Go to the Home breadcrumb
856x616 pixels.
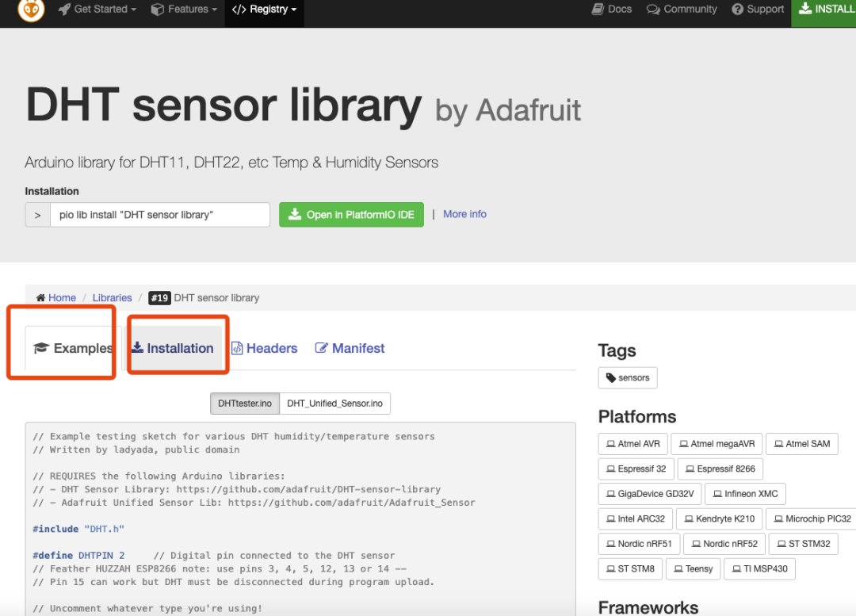56,298
